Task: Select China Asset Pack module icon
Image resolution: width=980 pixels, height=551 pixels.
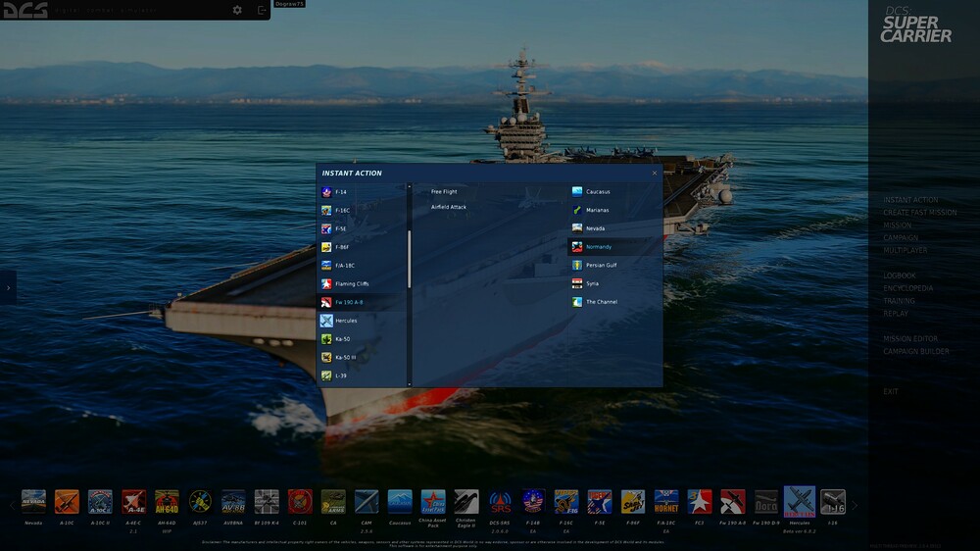Action: [433, 502]
